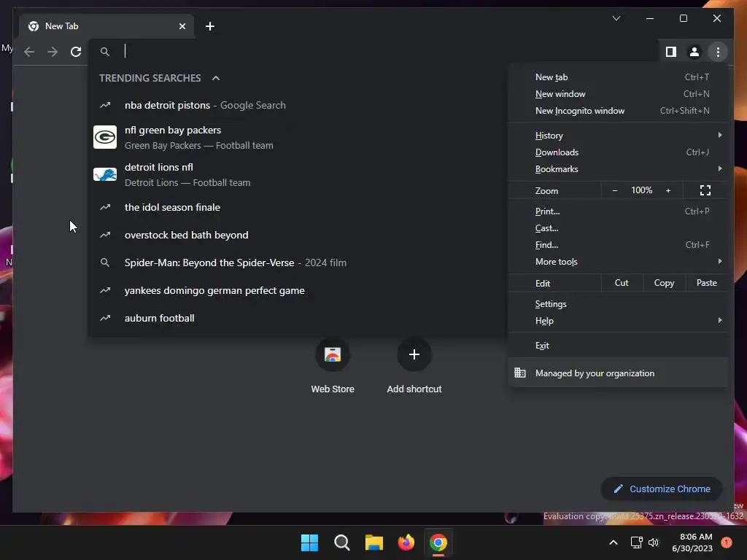The width and height of the screenshot is (747, 560).
Task: Expand the History submenu
Action: tap(618, 136)
